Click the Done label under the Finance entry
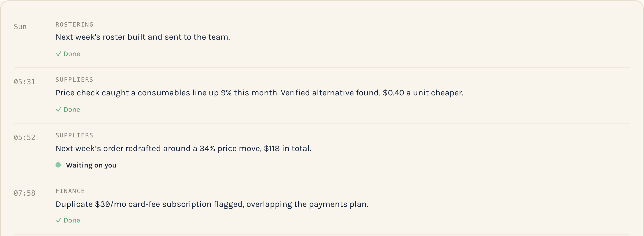Image resolution: width=644 pixels, height=236 pixels. tap(72, 220)
